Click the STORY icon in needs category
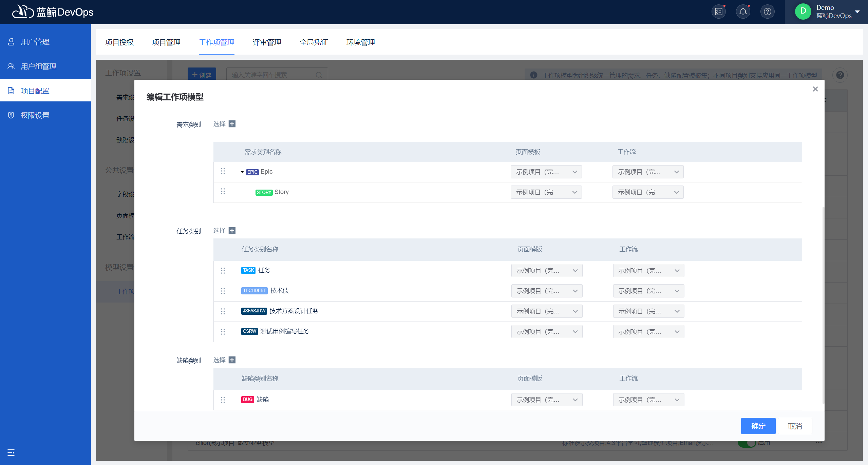Image resolution: width=868 pixels, height=465 pixels. (x=264, y=192)
